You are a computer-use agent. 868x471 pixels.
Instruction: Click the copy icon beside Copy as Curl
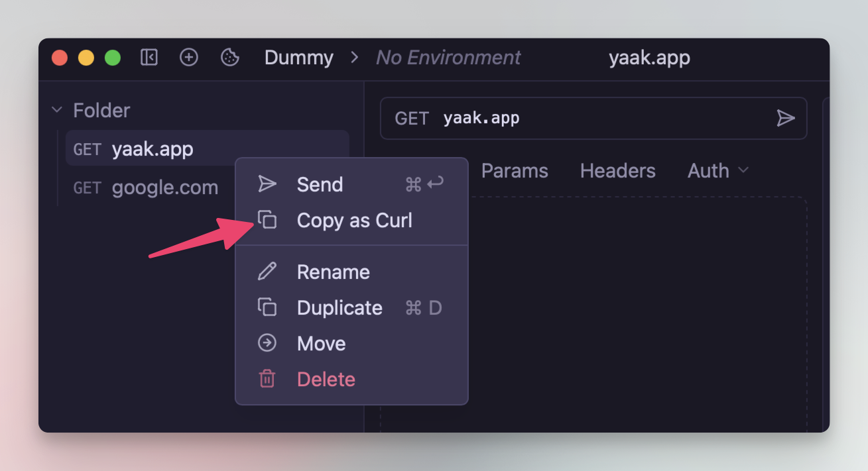pyautogui.click(x=267, y=220)
